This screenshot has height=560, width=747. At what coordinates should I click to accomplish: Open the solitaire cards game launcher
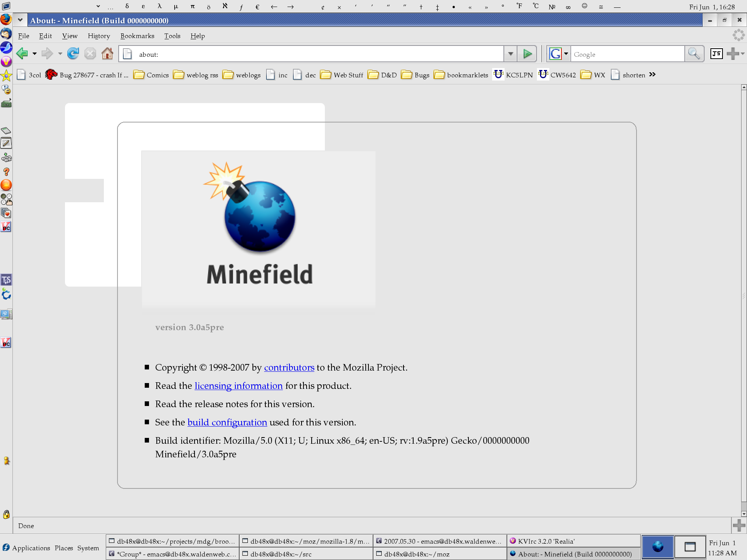[6, 213]
